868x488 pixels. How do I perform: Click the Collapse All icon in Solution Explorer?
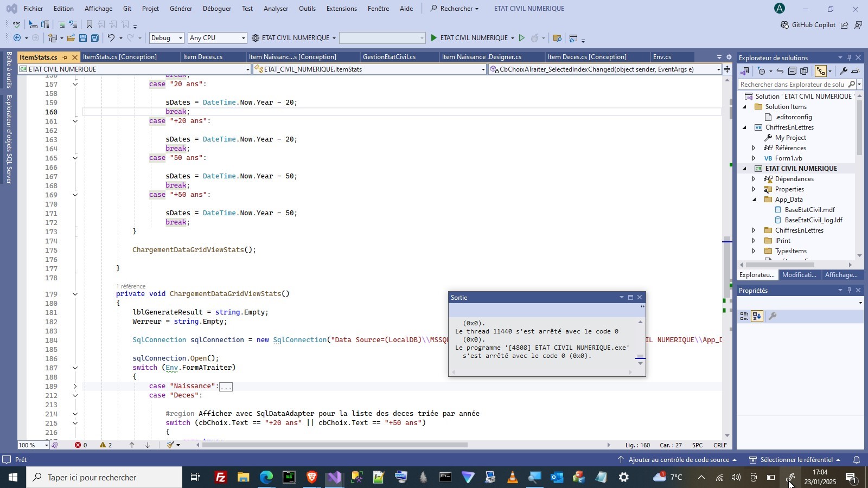pyautogui.click(x=792, y=71)
